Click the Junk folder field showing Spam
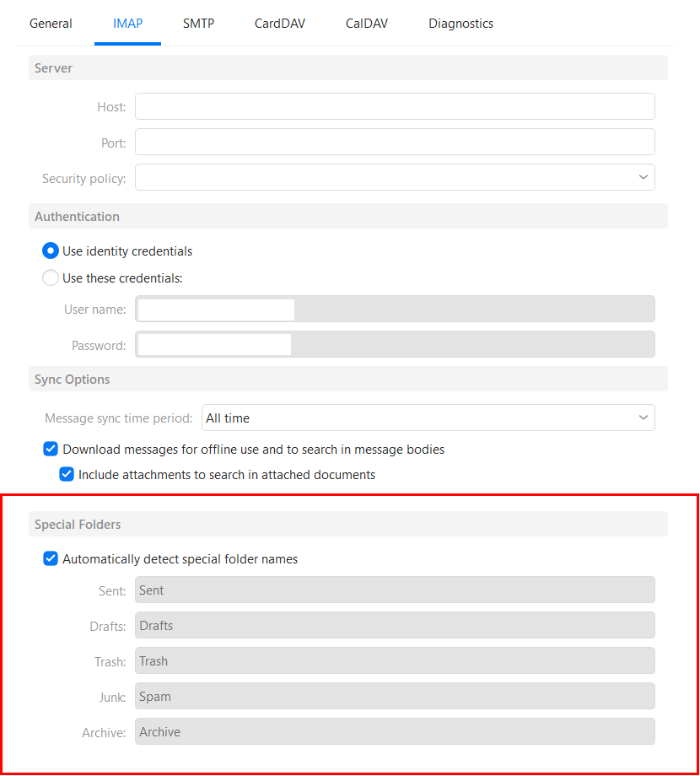This screenshot has width=700, height=776. (395, 696)
